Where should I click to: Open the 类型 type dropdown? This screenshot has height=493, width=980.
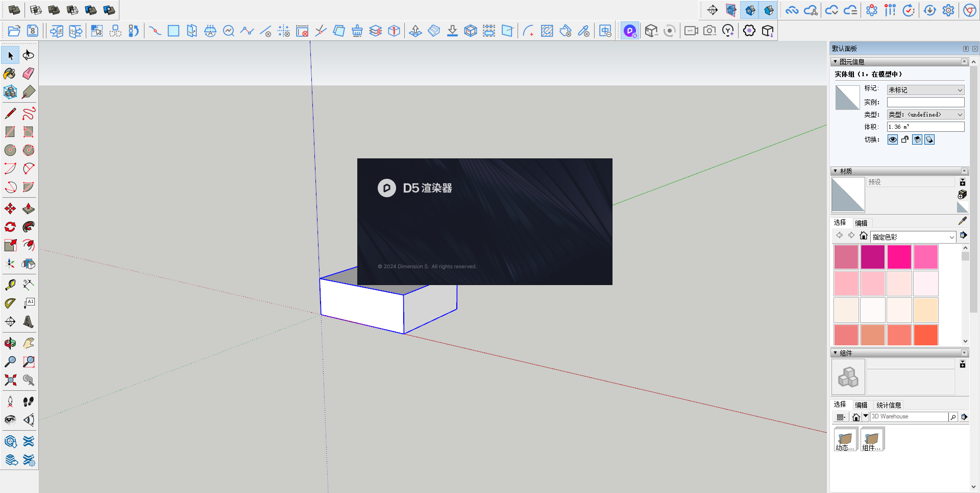coord(925,114)
